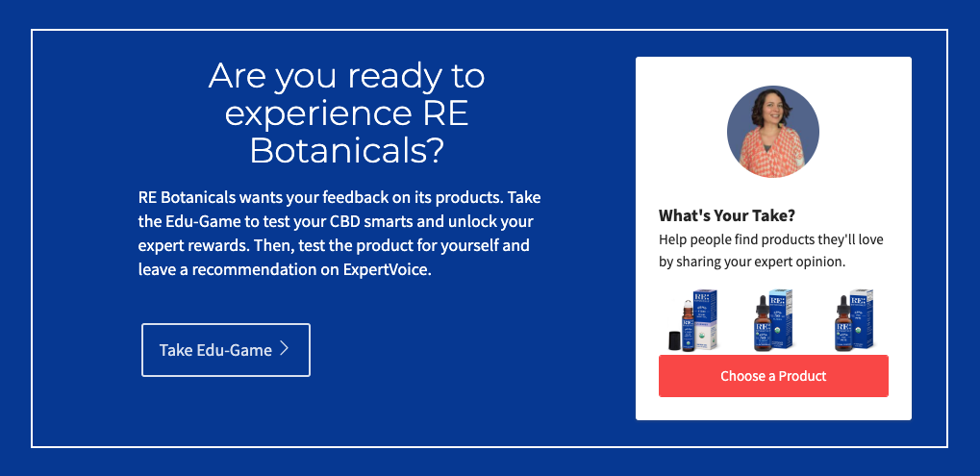Click the dropper top of the middle bottle
Viewport: 980px width, 476px height.
pos(763,304)
